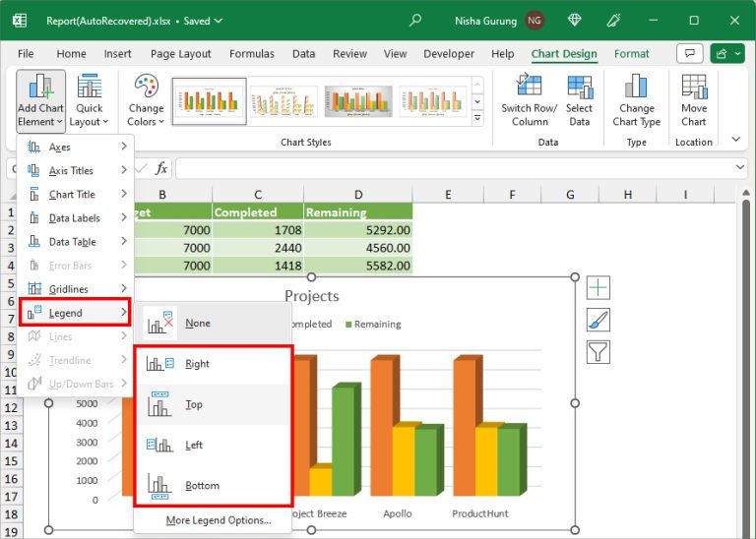Open the File tab
This screenshot has height=539, width=756.
click(x=26, y=54)
